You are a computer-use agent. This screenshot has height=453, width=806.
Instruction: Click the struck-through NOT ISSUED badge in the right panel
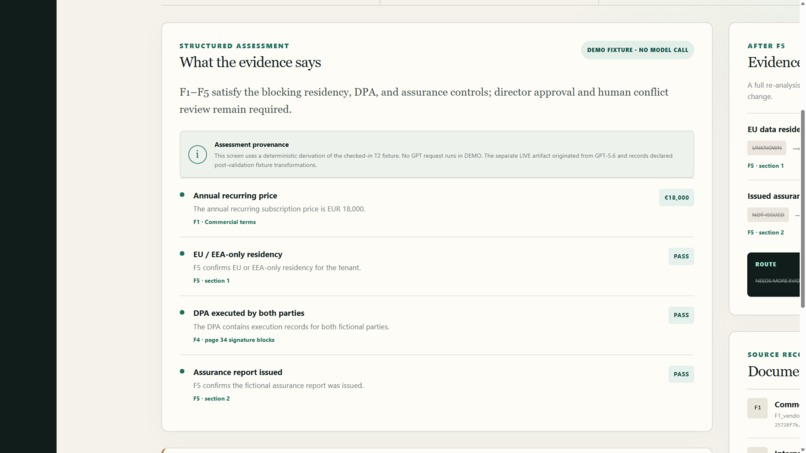pyautogui.click(x=768, y=215)
